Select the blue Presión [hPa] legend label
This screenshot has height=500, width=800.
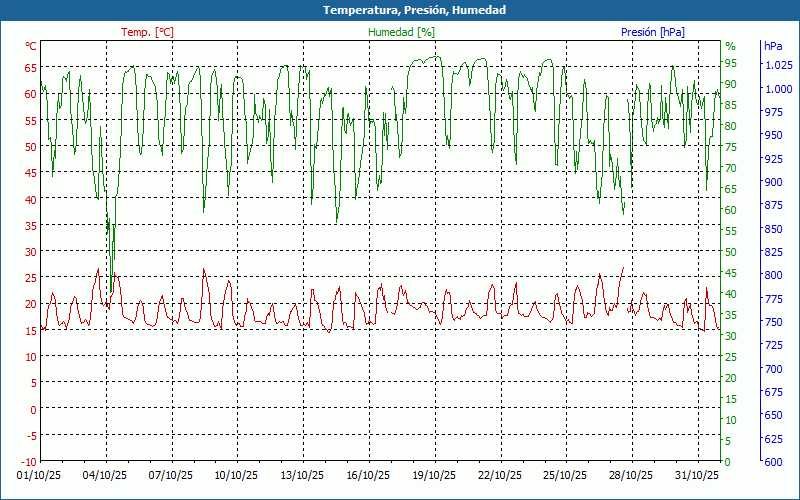coord(653,32)
